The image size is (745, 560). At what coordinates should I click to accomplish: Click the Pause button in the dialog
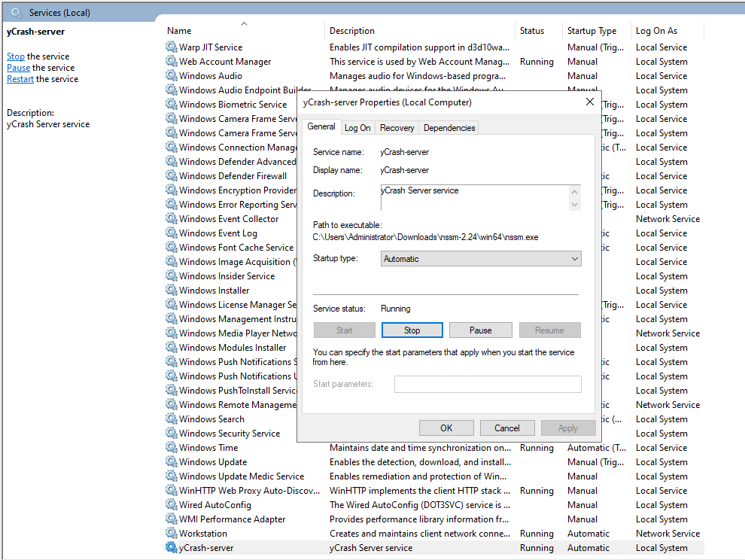(x=480, y=330)
